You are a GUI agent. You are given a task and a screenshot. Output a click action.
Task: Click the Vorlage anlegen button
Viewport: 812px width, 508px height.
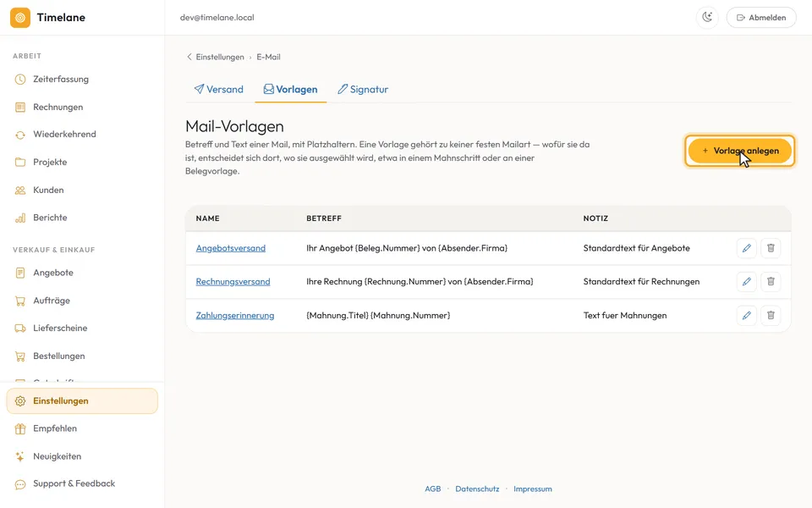(740, 151)
